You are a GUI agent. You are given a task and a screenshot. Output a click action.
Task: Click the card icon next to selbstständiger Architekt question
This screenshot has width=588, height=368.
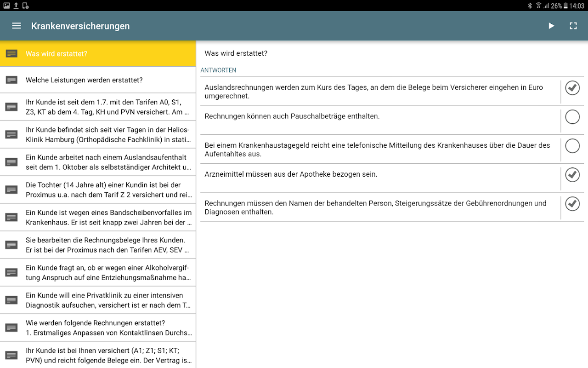(x=11, y=162)
